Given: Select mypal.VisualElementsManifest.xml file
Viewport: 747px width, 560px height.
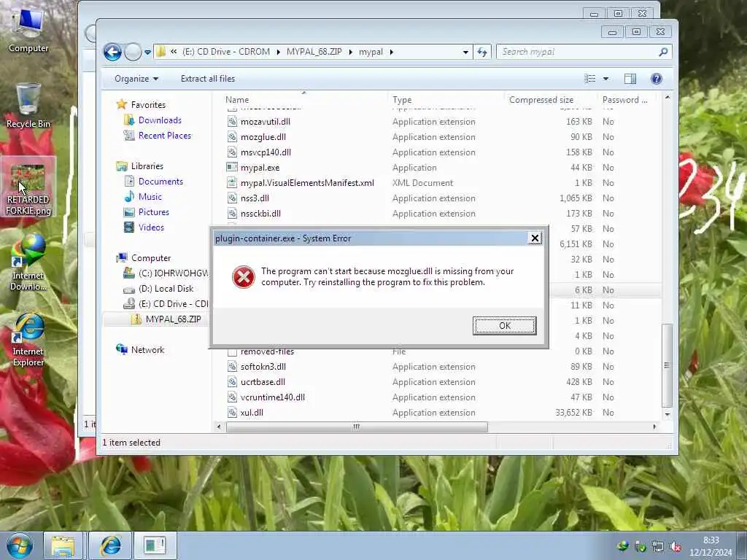Looking at the screenshot, I should [307, 183].
